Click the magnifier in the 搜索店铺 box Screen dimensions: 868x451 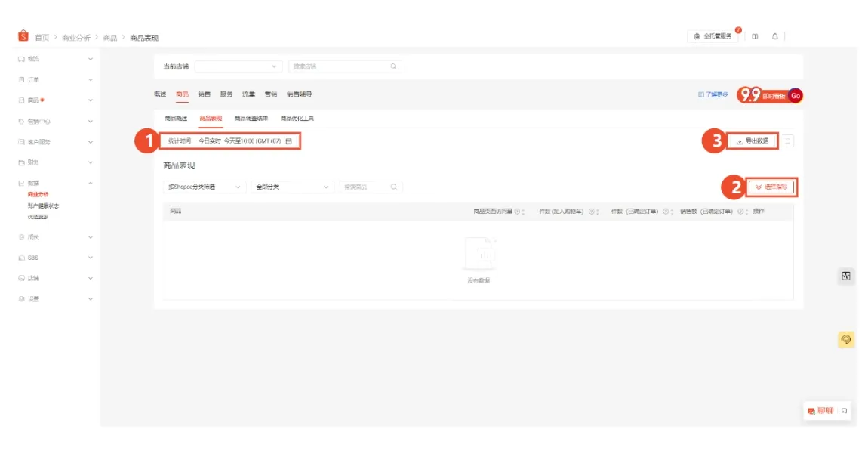coord(393,66)
